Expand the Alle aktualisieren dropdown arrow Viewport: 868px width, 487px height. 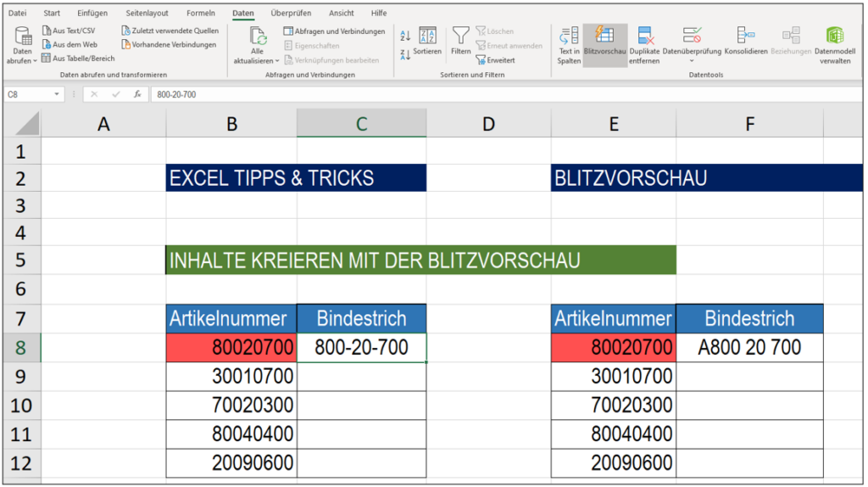click(277, 61)
